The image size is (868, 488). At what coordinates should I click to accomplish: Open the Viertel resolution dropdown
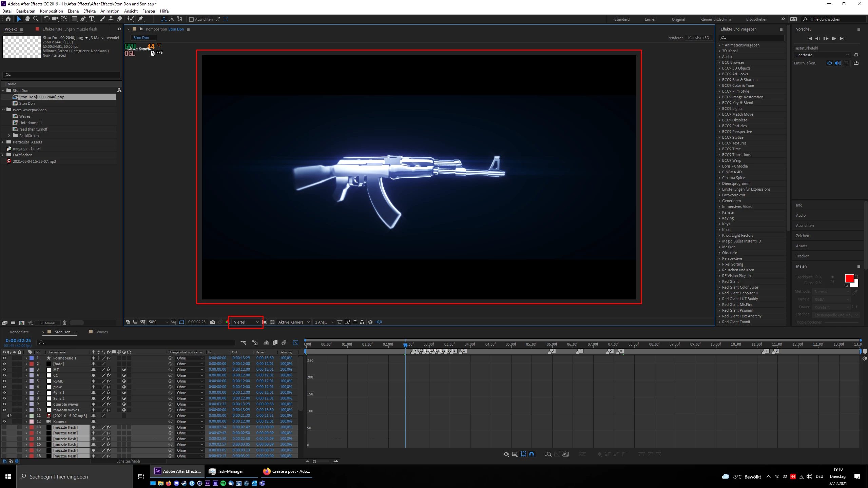tap(246, 322)
